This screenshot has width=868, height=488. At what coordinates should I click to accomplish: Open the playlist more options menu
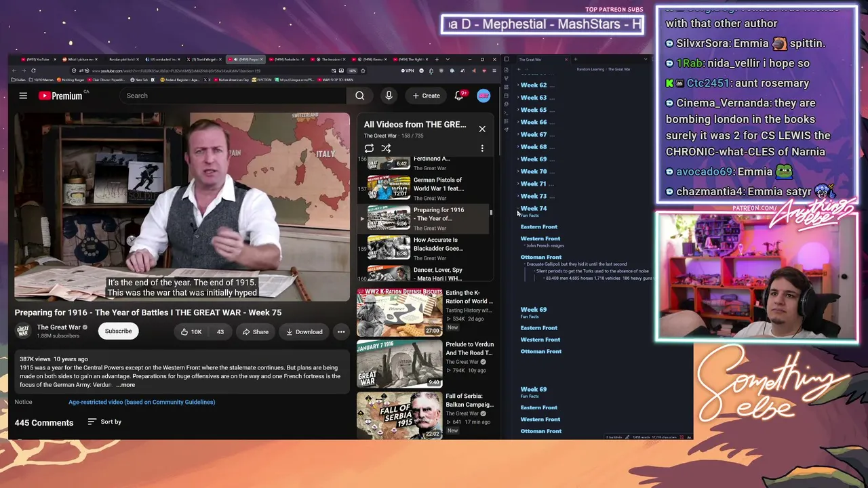pos(482,148)
